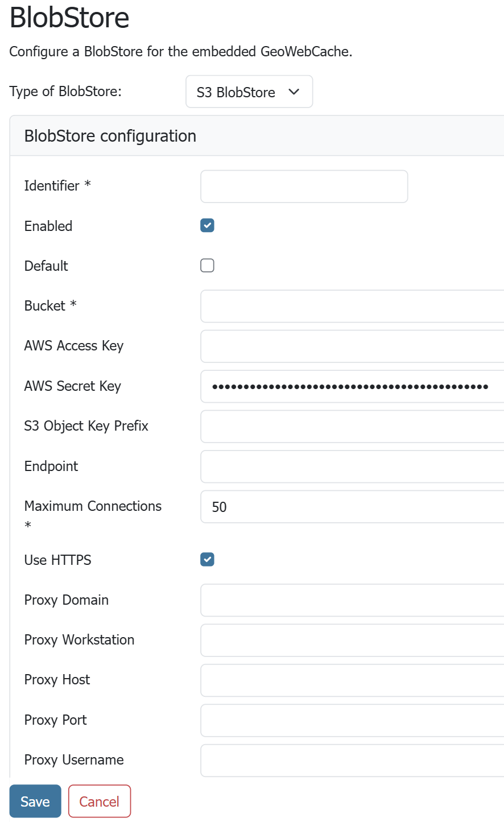This screenshot has height=822, width=504.
Task: Focus the S3 Object Key Prefix field
Action: click(x=352, y=427)
